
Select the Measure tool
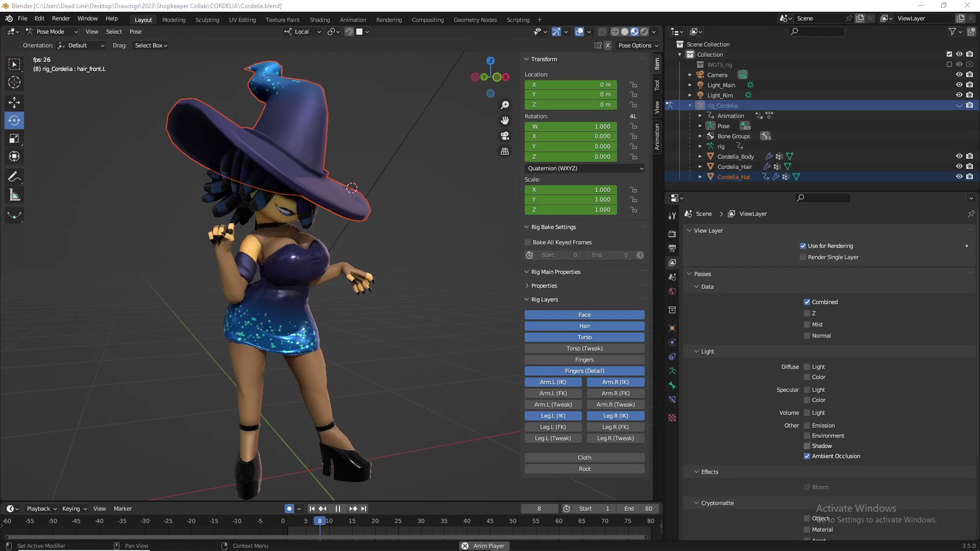(x=14, y=195)
